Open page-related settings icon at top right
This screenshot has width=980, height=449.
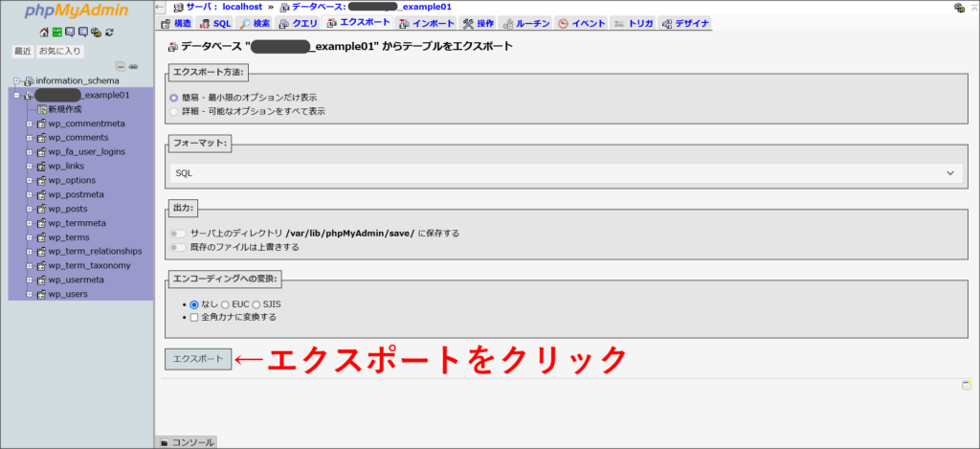[x=959, y=8]
